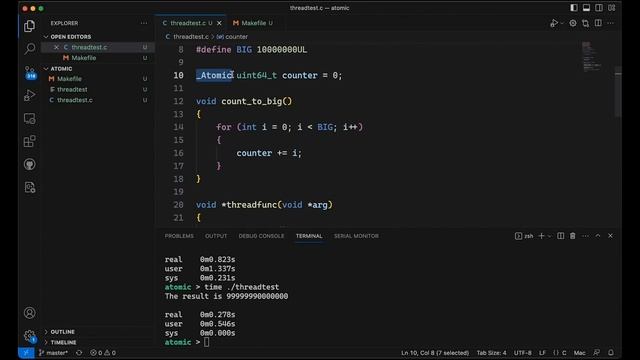Switch to the Output panel tab
Viewport: 640px width, 360px height.
click(216, 236)
